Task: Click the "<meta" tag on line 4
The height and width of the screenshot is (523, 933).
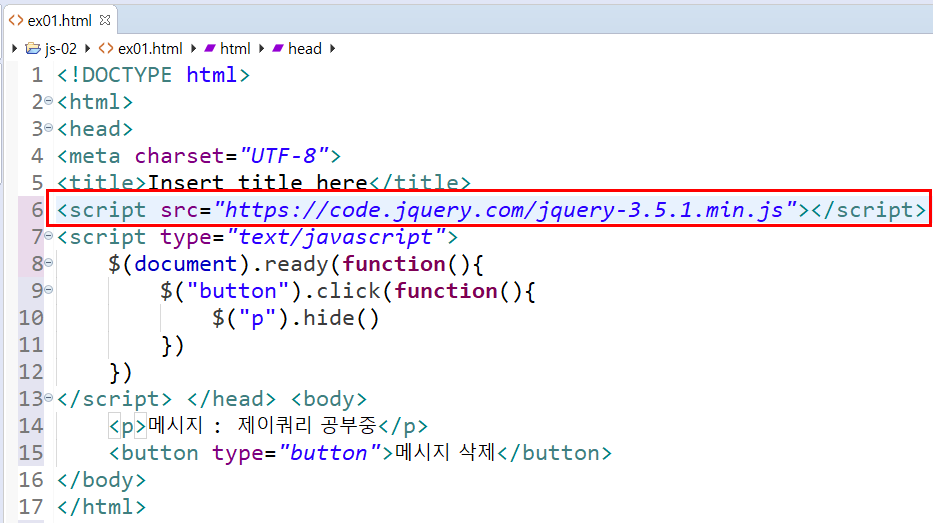Action: (88, 156)
